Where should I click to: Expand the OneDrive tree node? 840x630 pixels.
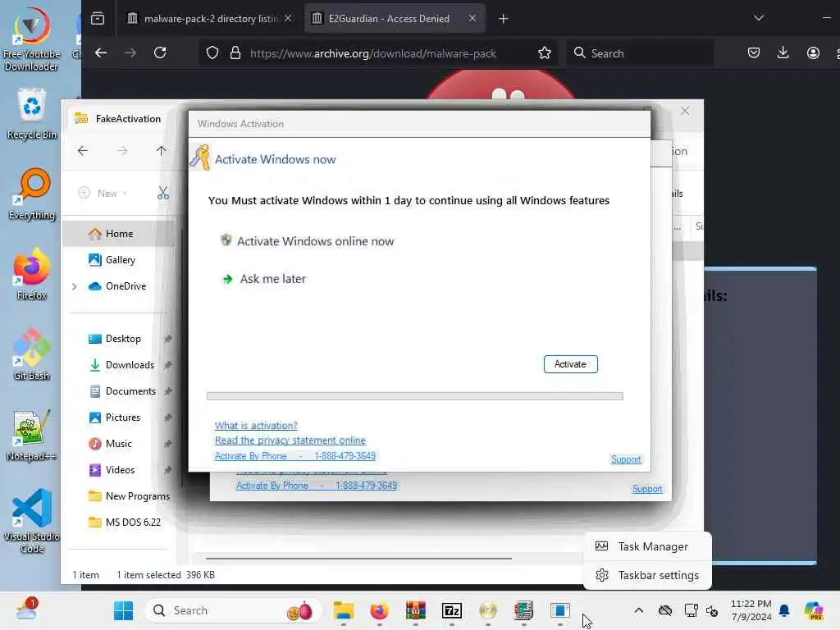pyautogui.click(x=75, y=286)
